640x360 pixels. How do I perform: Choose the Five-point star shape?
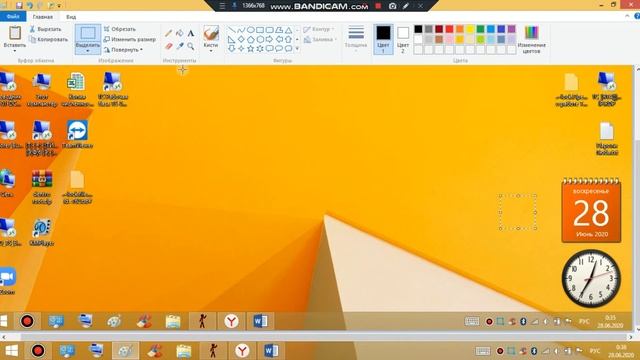click(251, 49)
